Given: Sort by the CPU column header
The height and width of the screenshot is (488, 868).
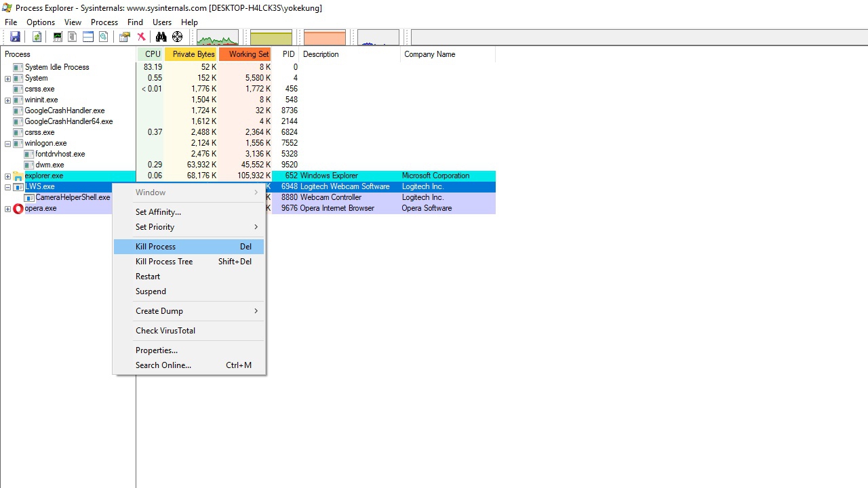Looking at the screenshot, I should pyautogui.click(x=151, y=54).
